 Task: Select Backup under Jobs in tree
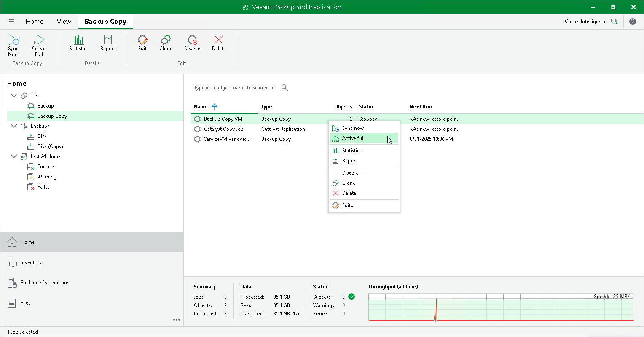point(46,106)
